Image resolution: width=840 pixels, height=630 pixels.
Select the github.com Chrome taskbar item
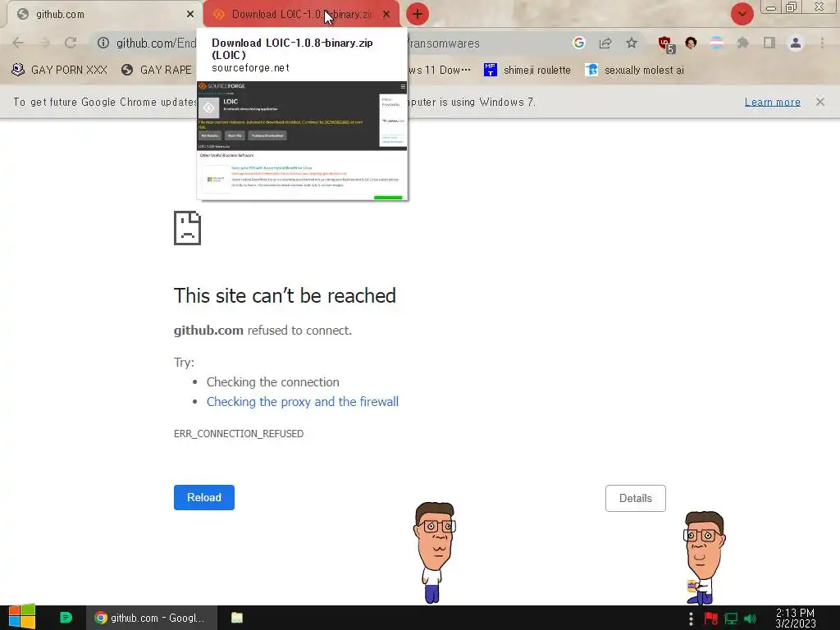tap(152, 618)
